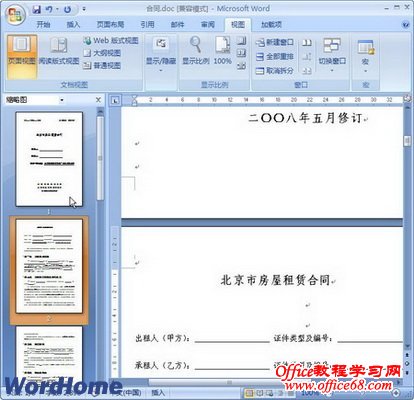This screenshot has width=414, height=400.
Task: Open the 宏 macros dropdown
Action: pos(366,57)
